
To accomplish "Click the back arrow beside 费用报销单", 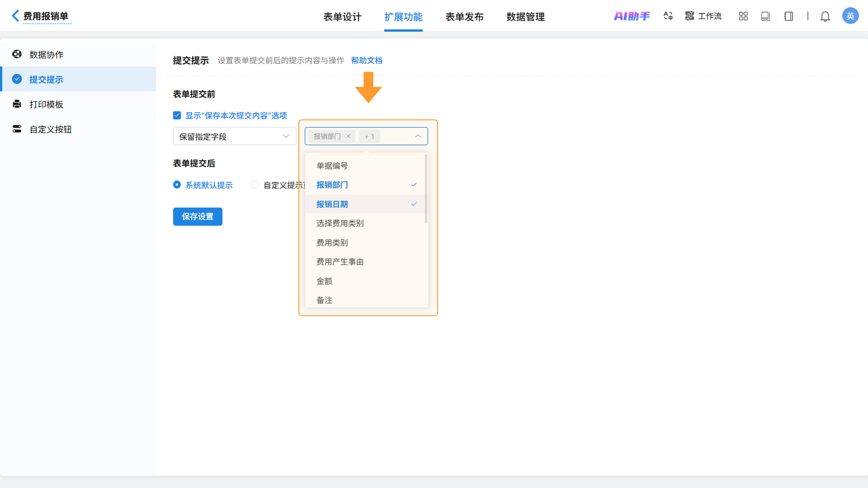I will click(x=15, y=16).
